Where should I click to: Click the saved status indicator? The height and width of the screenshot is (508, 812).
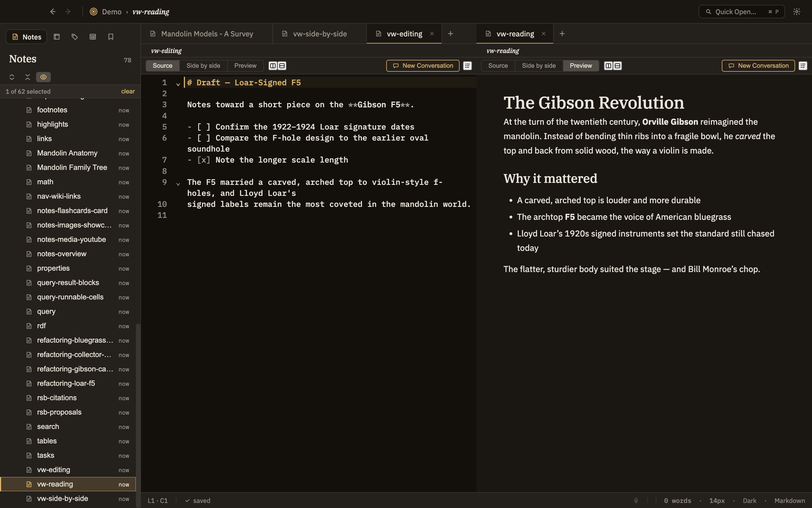coord(198,501)
